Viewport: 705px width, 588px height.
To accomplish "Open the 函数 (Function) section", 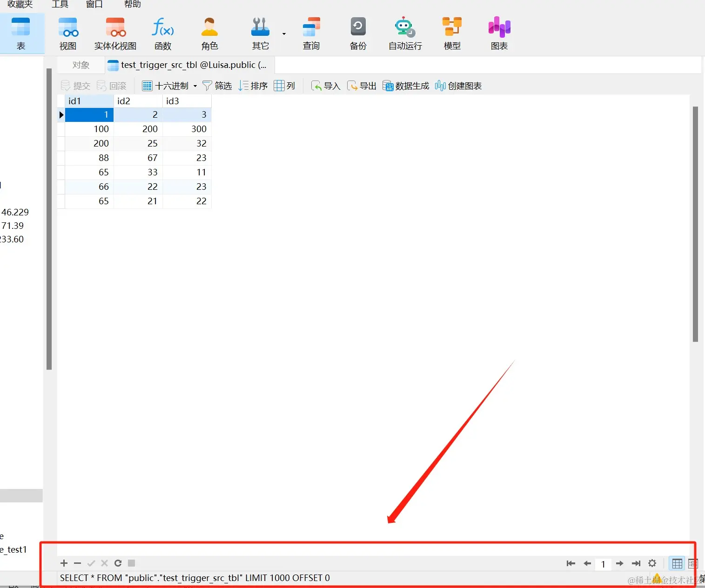I will [163, 33].
